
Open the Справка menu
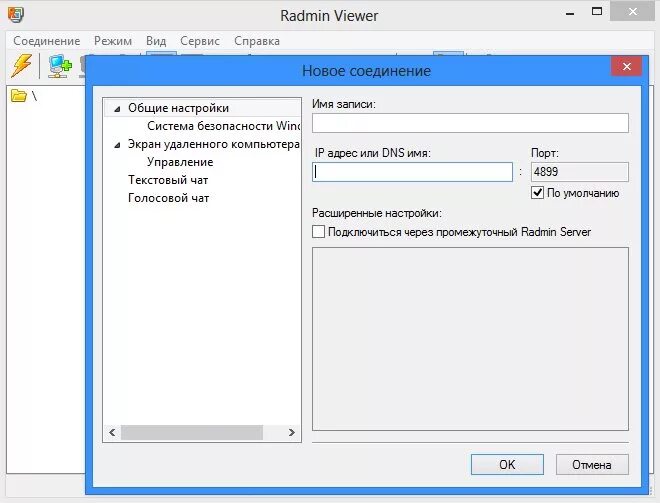click(257, 41)
